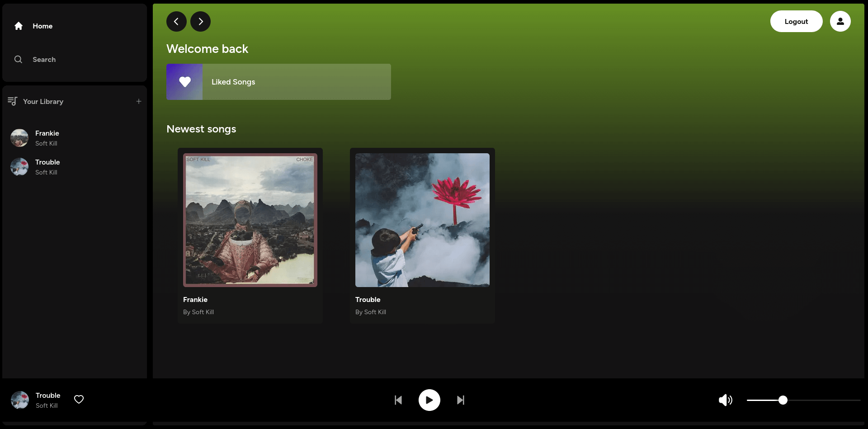Click 'By Soft Kill' under Trouble card
This screenshot has height=429, width=868.
[371, 312]
